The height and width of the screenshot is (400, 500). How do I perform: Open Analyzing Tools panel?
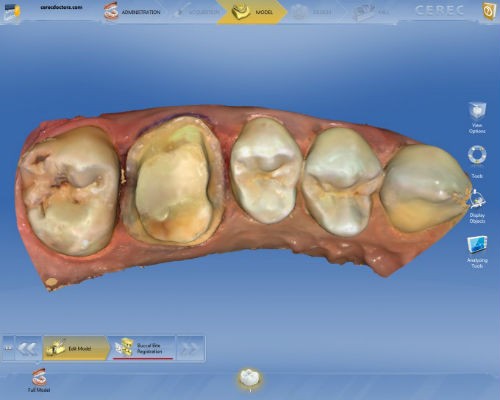point(477,252)
